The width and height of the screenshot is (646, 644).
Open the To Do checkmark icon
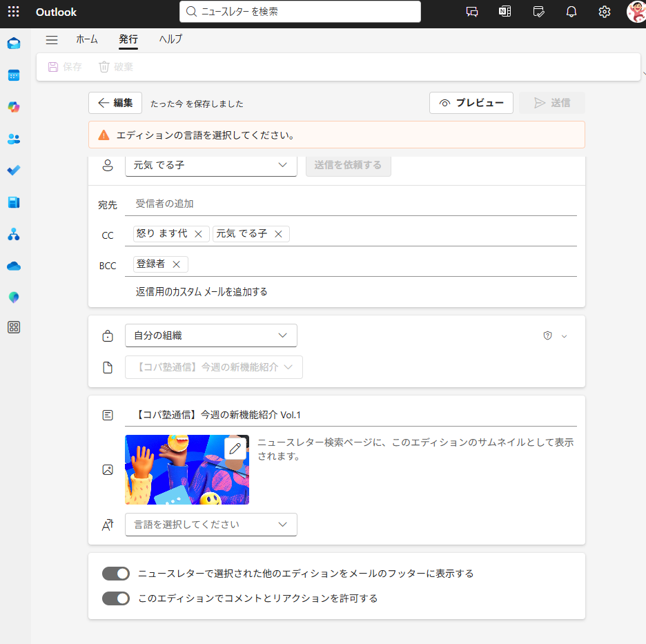pos(14,170)
